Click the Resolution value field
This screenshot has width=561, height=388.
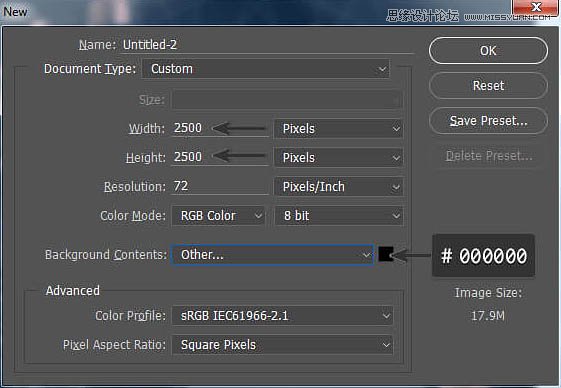tap(220, 186)
